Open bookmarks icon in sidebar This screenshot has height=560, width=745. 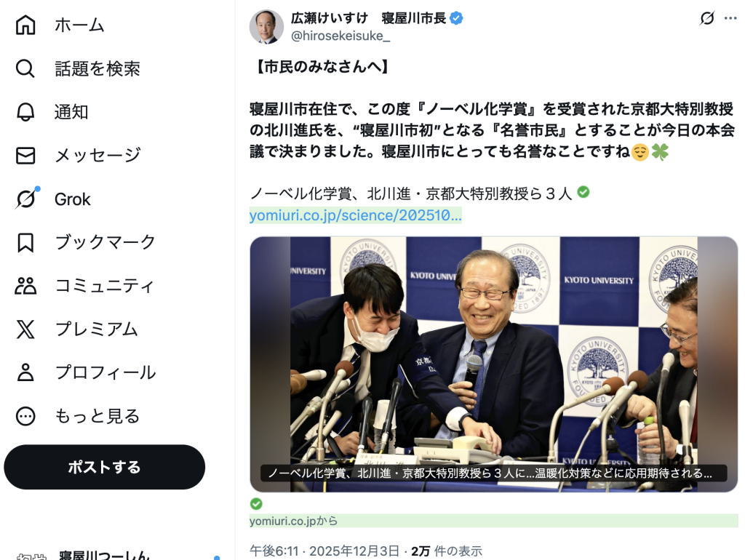[x=25, y=242]
